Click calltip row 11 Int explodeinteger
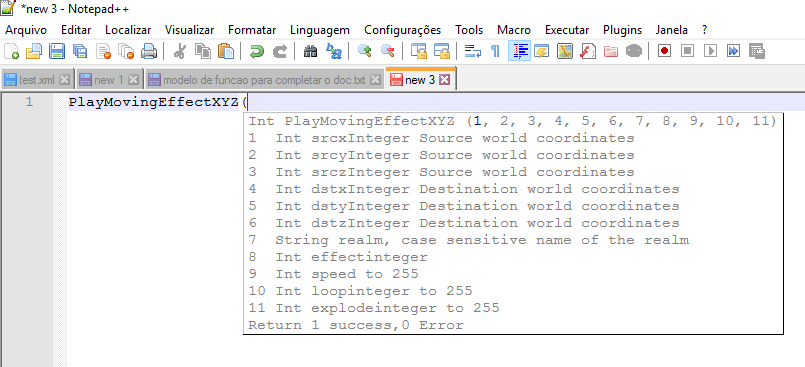805x367 pixels. pos(374,308)
